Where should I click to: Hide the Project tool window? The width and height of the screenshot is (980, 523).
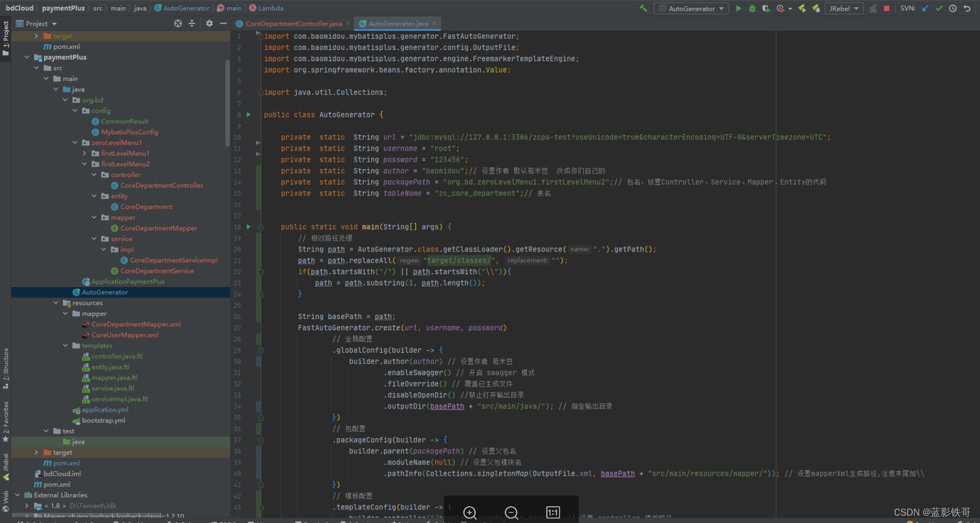click(223, 24)
